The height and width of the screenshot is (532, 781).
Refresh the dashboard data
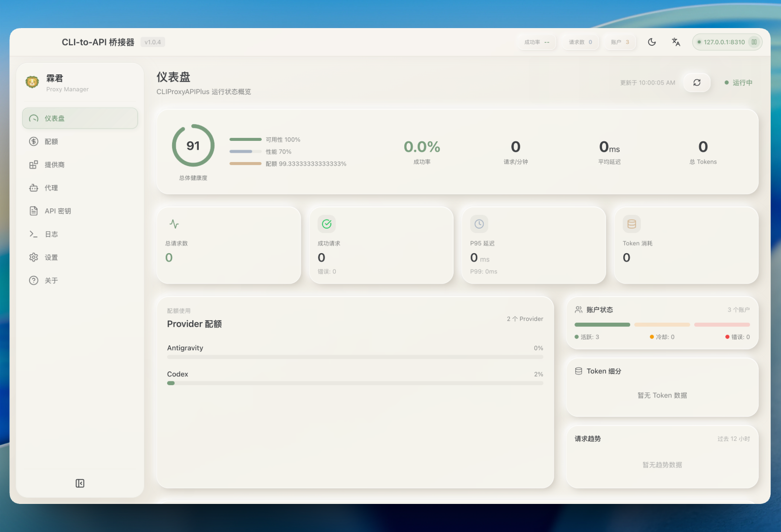point(697,82)
